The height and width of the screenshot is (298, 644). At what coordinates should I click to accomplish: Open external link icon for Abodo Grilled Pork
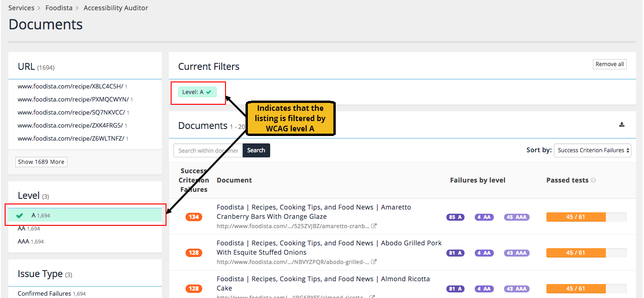(x=373, y=262)
